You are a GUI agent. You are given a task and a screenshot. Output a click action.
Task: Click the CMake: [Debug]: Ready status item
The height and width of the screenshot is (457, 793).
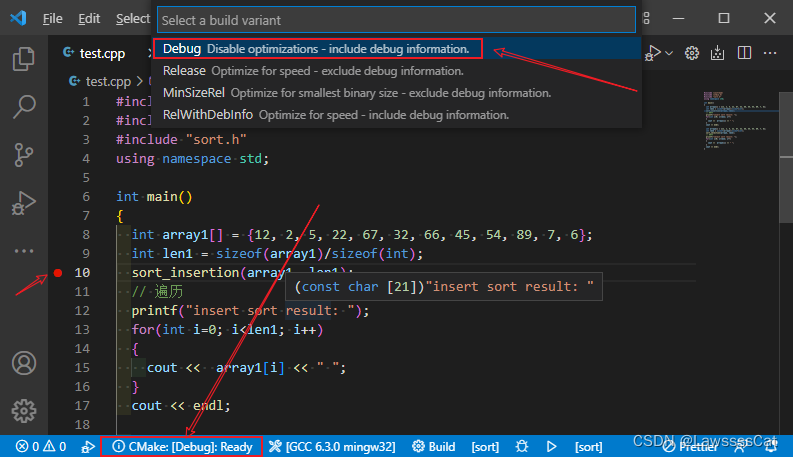tap(182, 447)
